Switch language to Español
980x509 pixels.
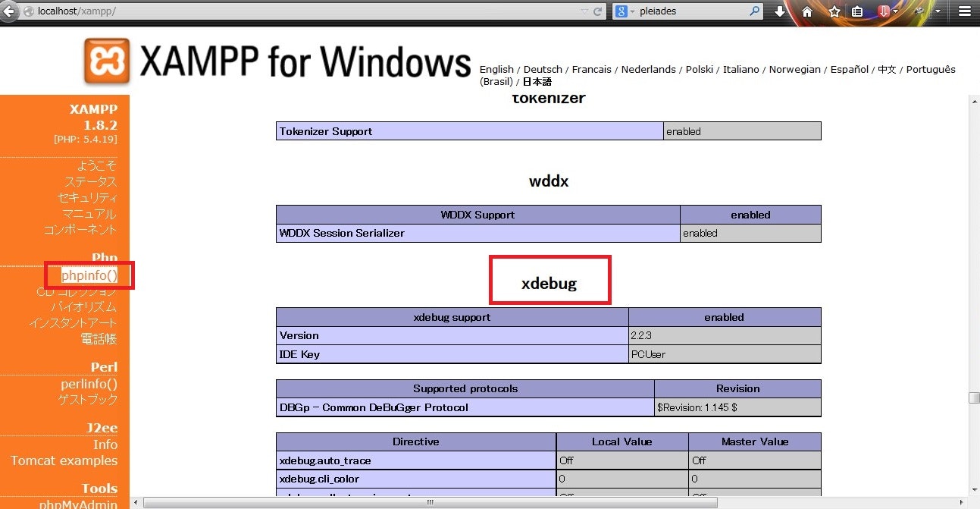[x=850, y=69]
